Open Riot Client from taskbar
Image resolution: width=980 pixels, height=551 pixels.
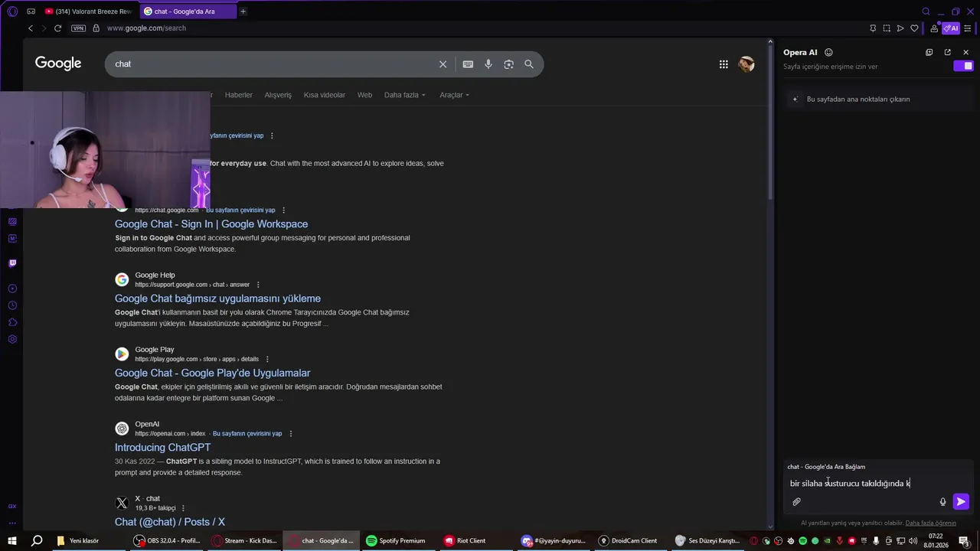point(465,541)
